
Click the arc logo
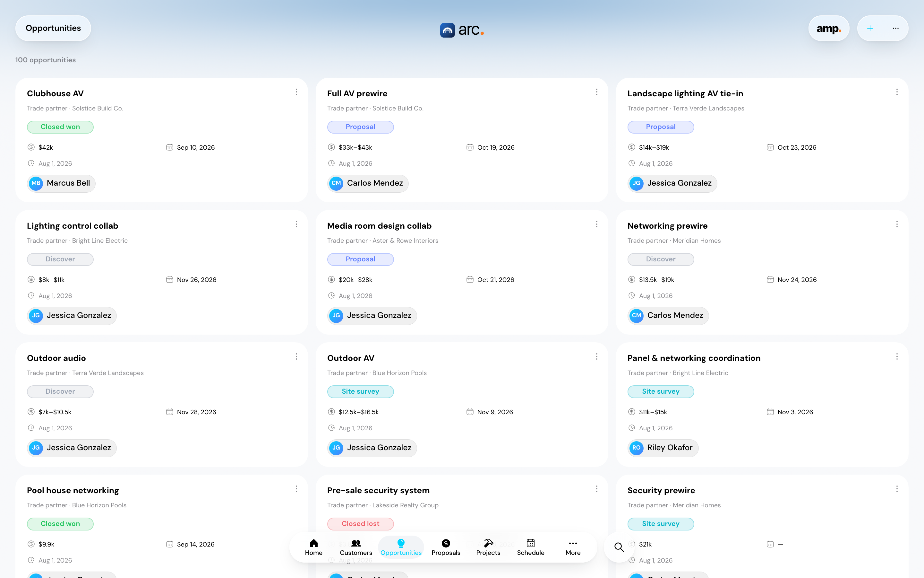coord(462,30)
